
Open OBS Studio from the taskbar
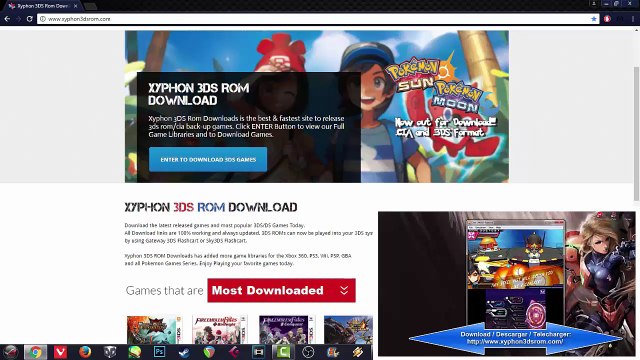[308, 352]
